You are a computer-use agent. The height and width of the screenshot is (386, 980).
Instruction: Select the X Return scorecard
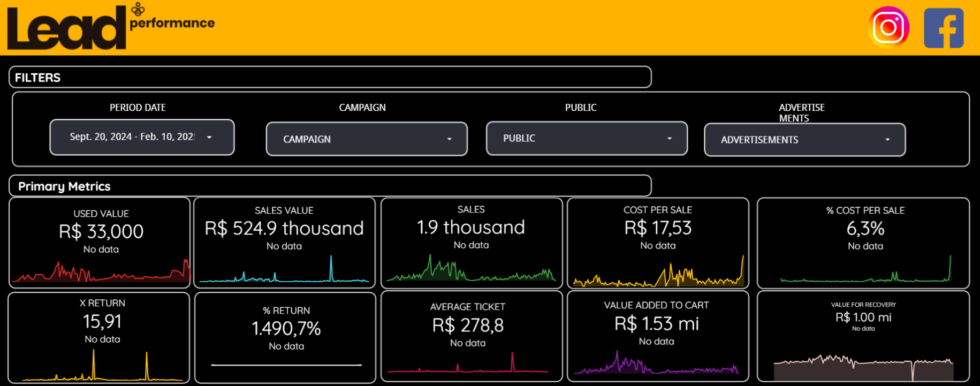click(102, 321)
